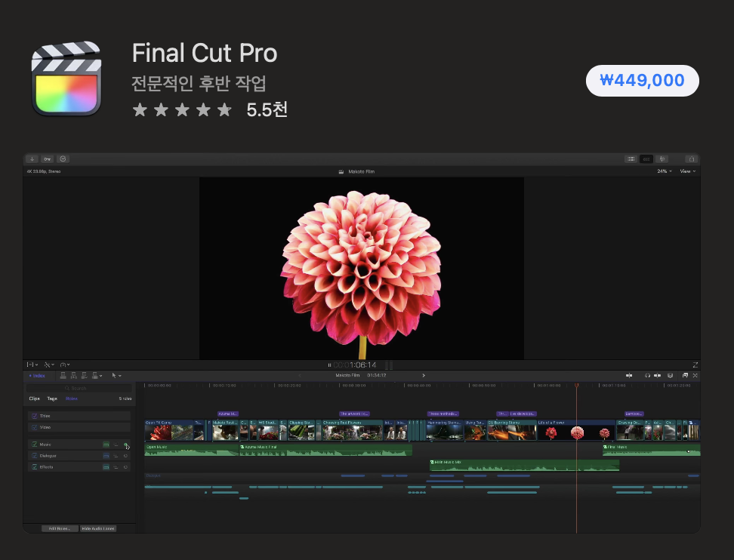The height and width of the screenshot is (560, 734).
Task: Switch to the Clips tab
Action: [x=35, y=398]
